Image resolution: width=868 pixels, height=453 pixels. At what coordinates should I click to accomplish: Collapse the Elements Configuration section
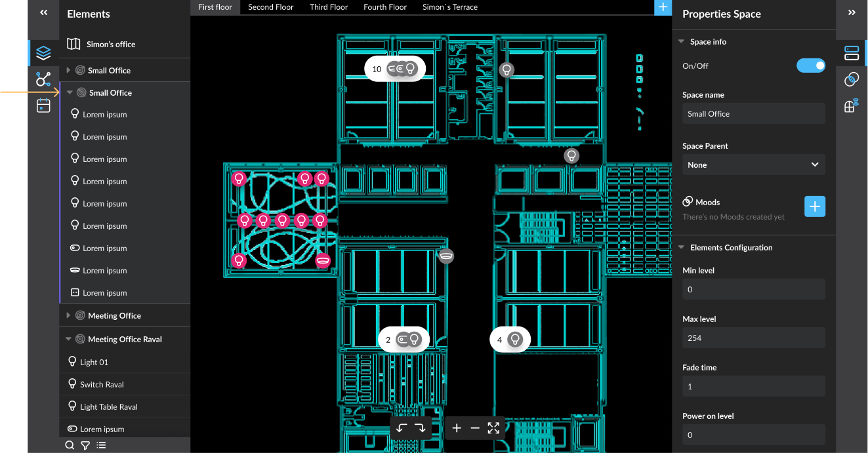[x=681, y=247]
